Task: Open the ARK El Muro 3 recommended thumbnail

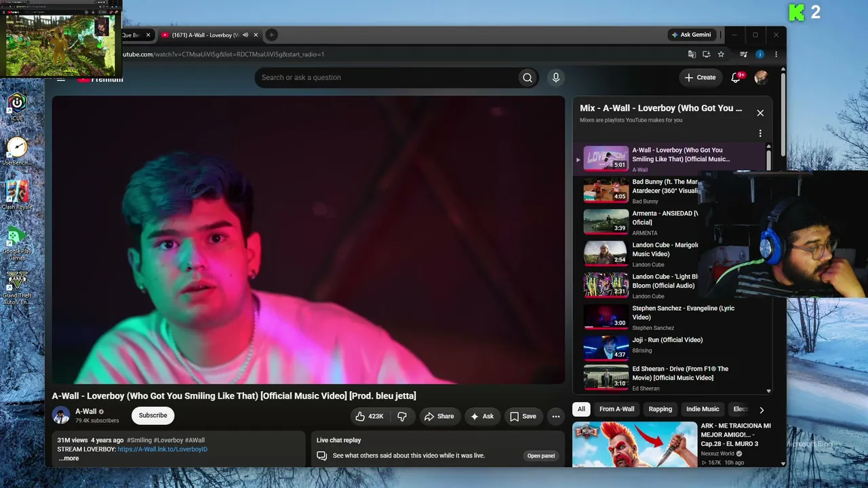Action: pos(635,445)
